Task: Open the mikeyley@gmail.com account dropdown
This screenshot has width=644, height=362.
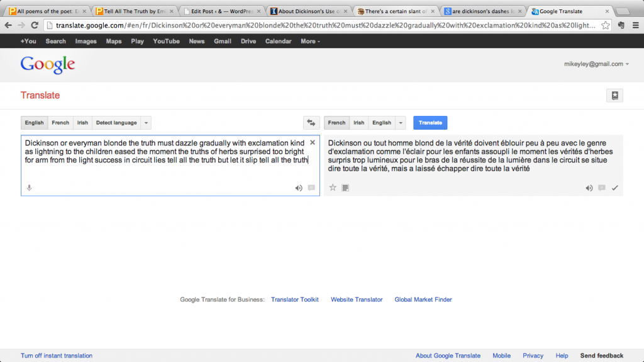Action: pos(596,64)
